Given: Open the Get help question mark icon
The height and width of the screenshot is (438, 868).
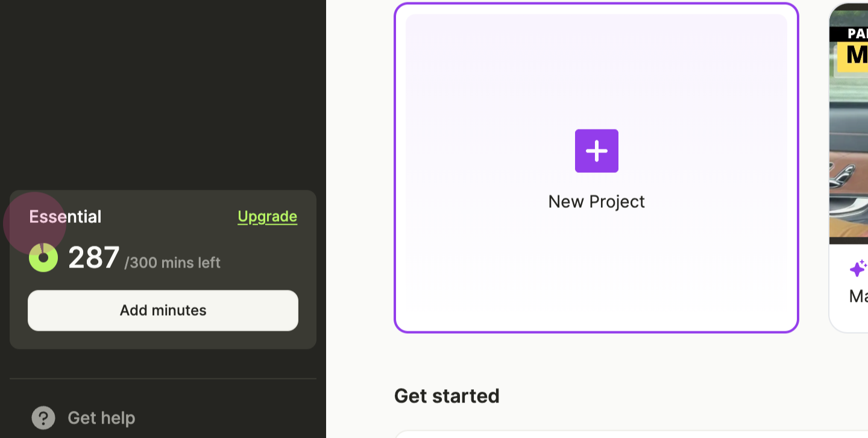Looking at the screenshot, I should 43,418.
